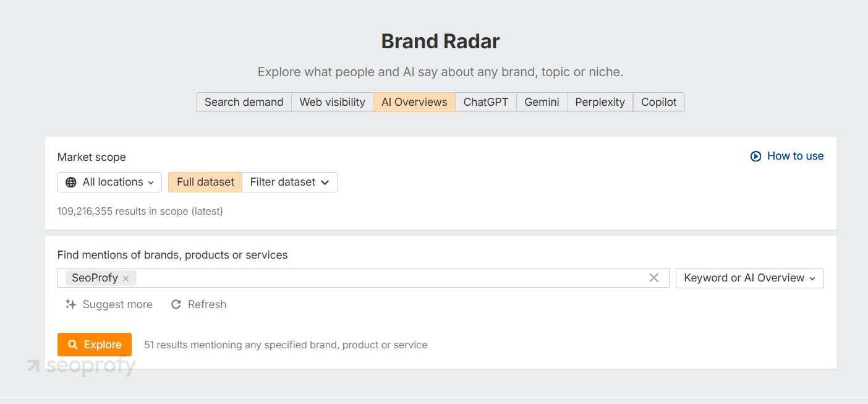Open the Gemini tab
This screenshot has width=868, height=404.
click(x=542, y=102)
